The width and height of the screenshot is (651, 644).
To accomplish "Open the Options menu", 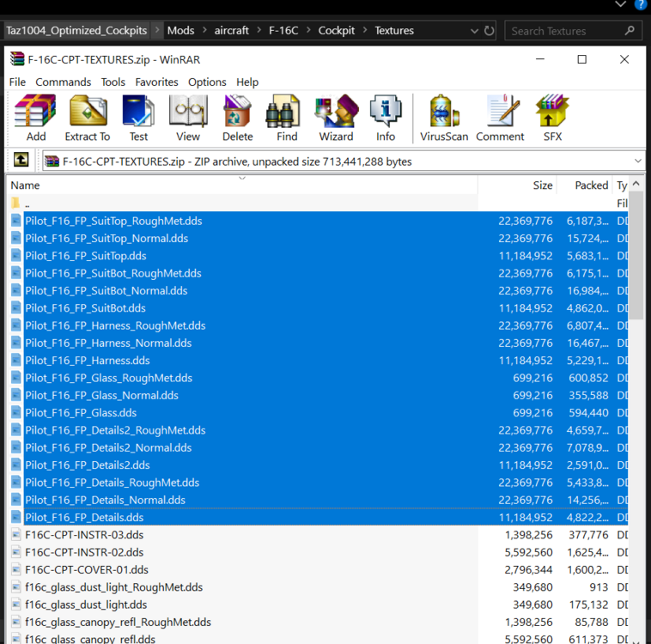I will pyautogui.click(x=207, y=82).
